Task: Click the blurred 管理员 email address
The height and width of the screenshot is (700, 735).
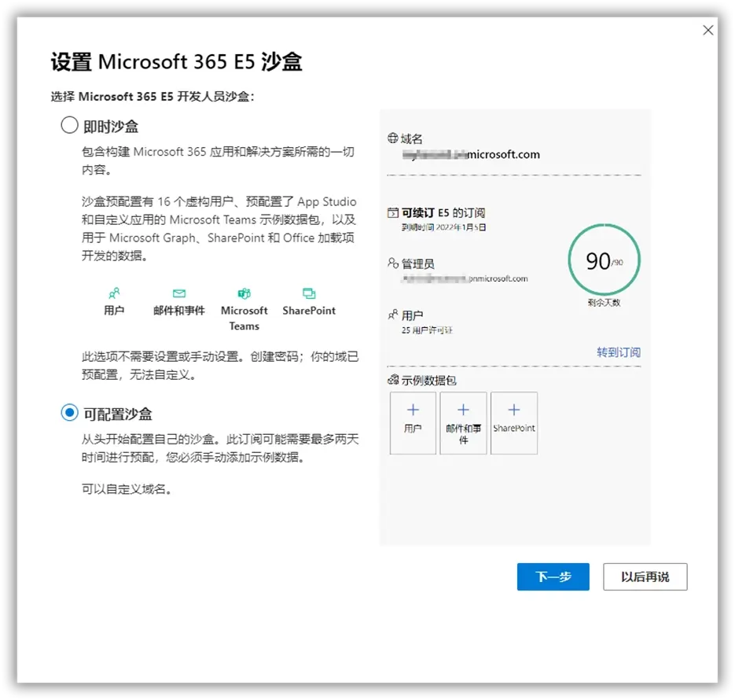Action: pyautogui.click(x=465, y=278)
